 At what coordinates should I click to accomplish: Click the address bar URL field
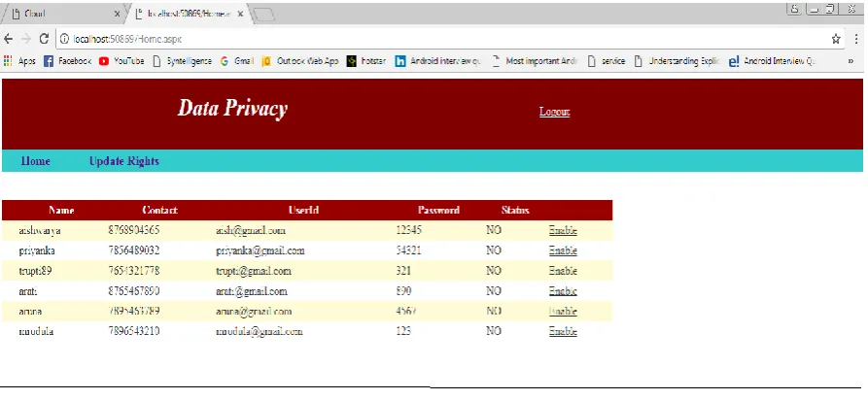point(443,39)
